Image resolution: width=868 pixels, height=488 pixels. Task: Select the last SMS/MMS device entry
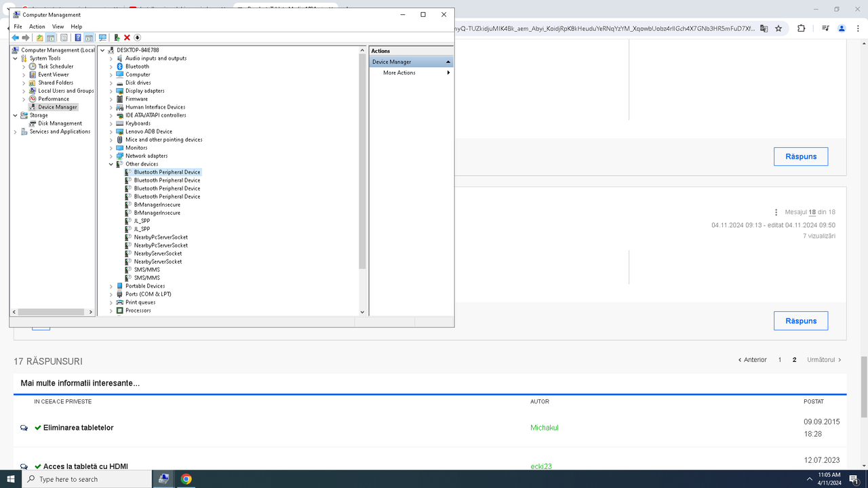pos(147,278)
